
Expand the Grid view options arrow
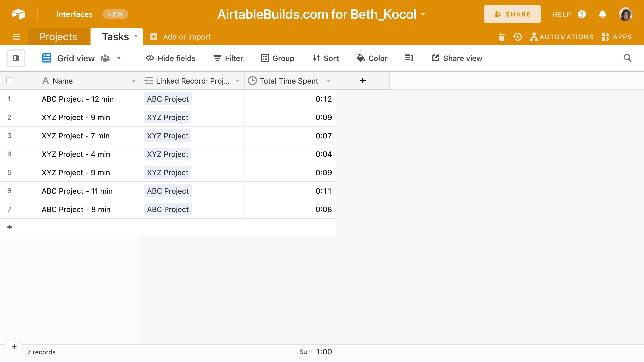(x=119, y=58)
